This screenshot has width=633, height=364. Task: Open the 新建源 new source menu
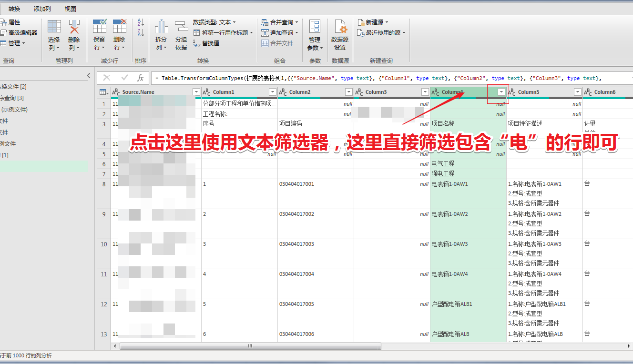[373, 22]
